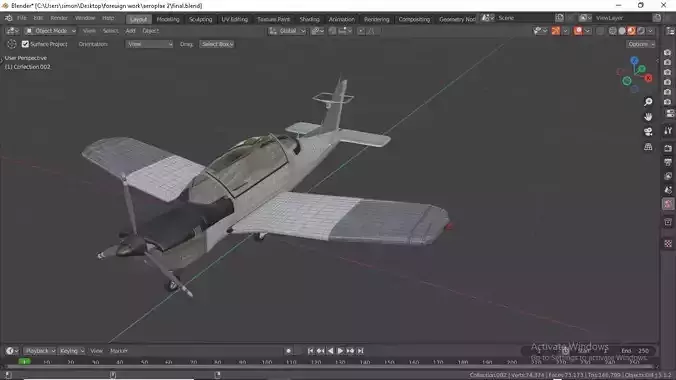676x380 pixels.
Task: Open the pivot point dropdown
Action: point(318,31)
